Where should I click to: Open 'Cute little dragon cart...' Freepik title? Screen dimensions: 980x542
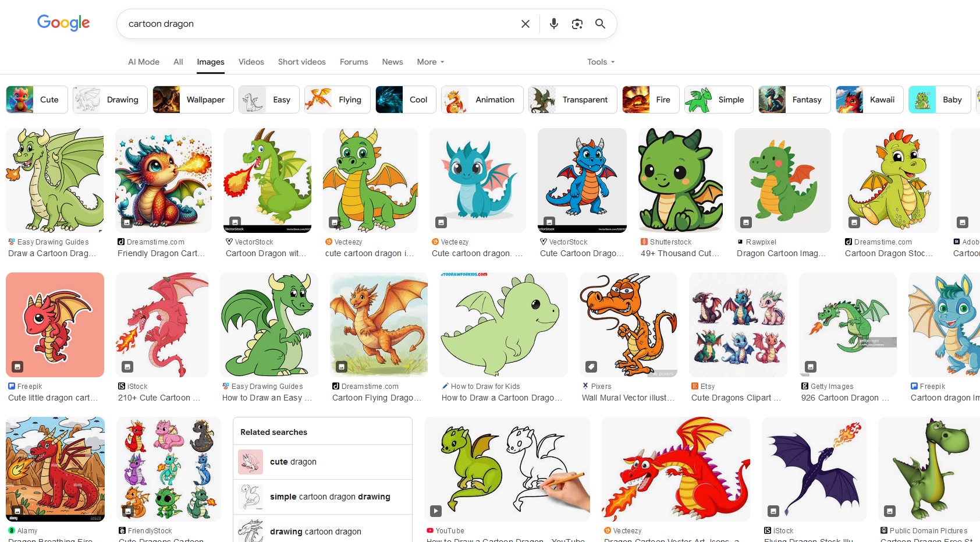(53, 398)
